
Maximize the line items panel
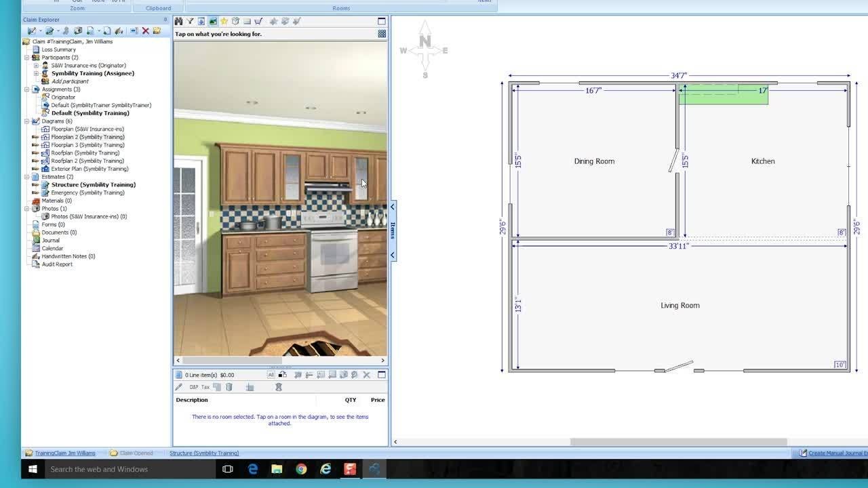(x=382, y=375)
